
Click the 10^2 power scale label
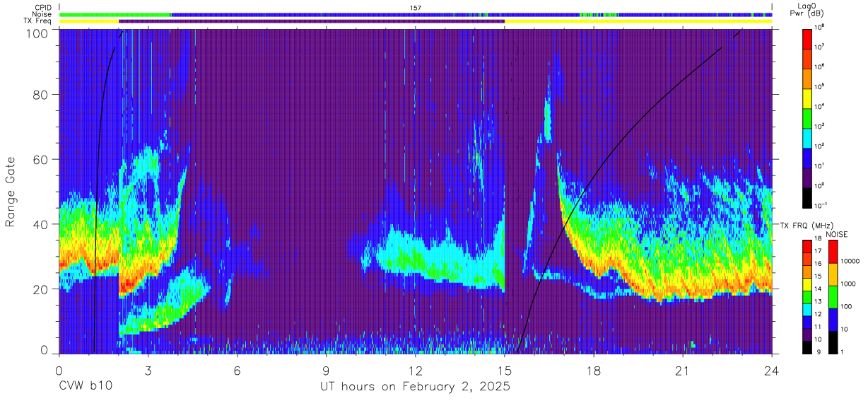tap(819, 146)
